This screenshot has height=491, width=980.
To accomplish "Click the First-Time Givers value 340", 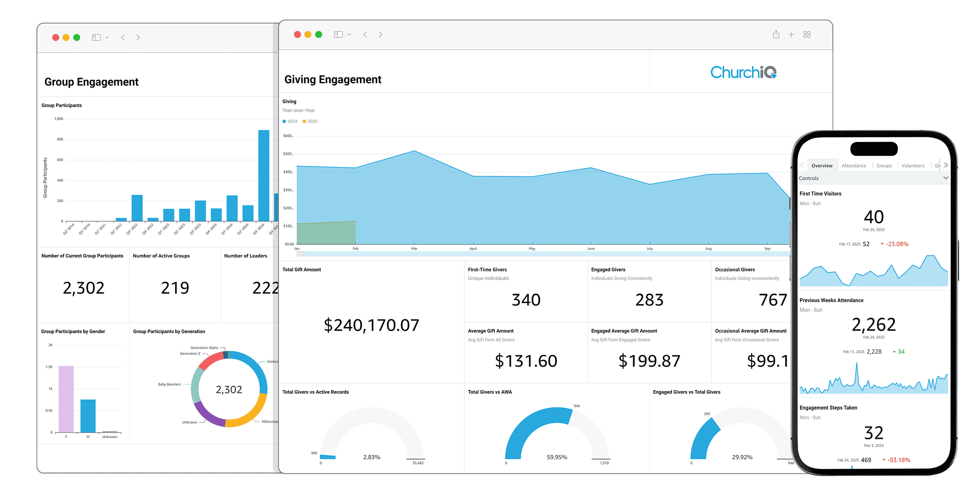I will click(526, 300).
